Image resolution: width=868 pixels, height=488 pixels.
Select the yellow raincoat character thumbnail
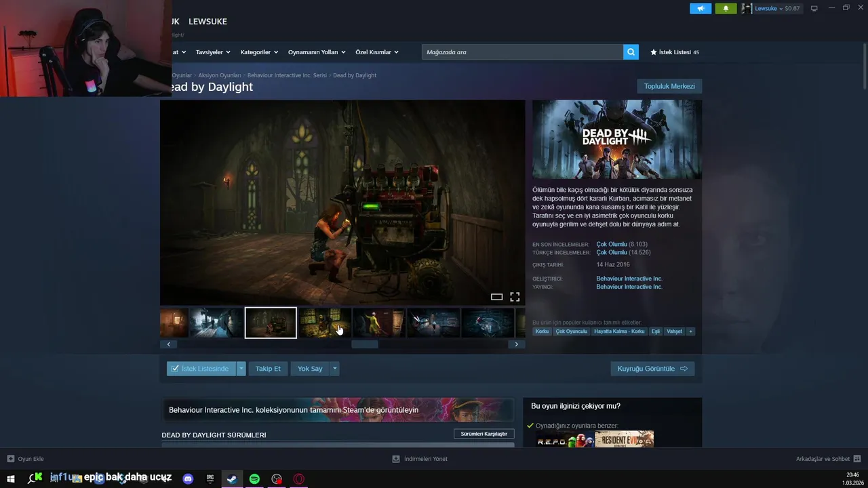(379, 323)
